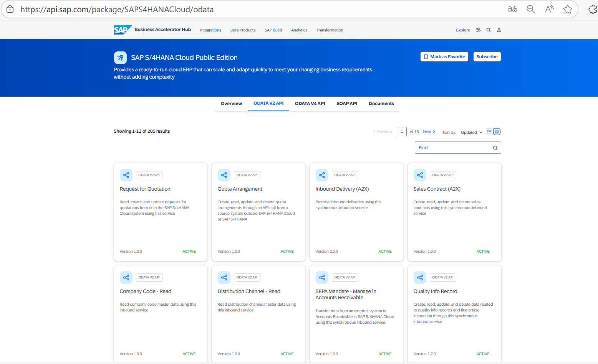Image resolution: width=598 pixels, height=364 pixels.
Task: Go to the next results page via Next link
Action: point(427,131)
